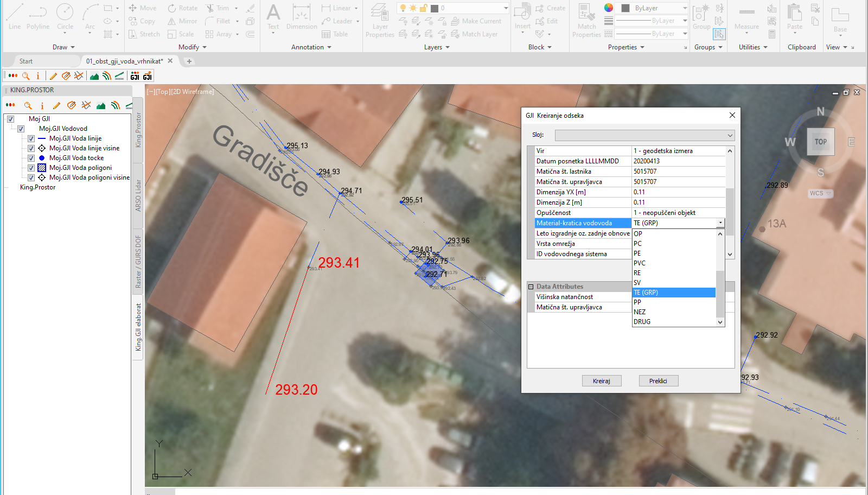Click the pencil edit icon in the KING.PROSTOR panel
The height and width of the screenshot is (495, 868).
tap(56, 105)
